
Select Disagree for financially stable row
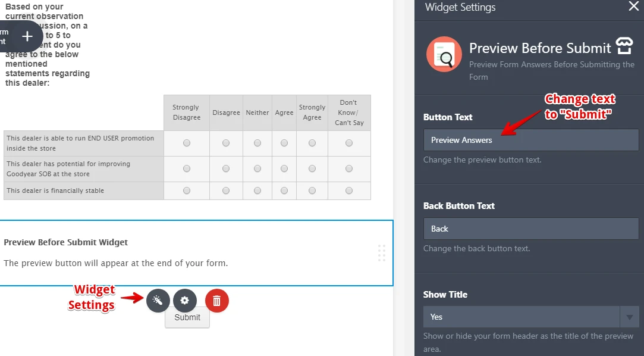[226, 191]
